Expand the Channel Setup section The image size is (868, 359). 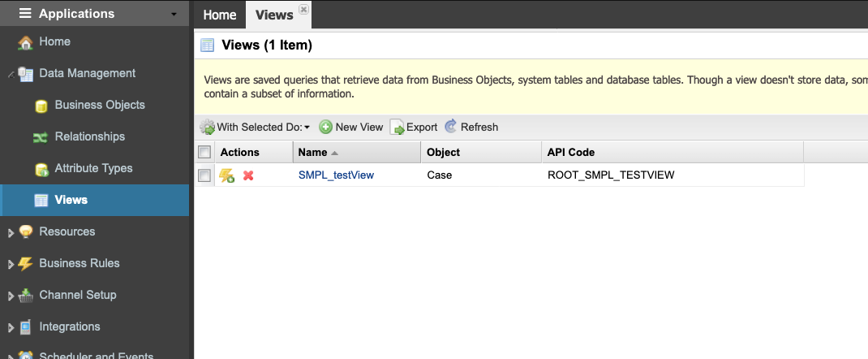11,296
